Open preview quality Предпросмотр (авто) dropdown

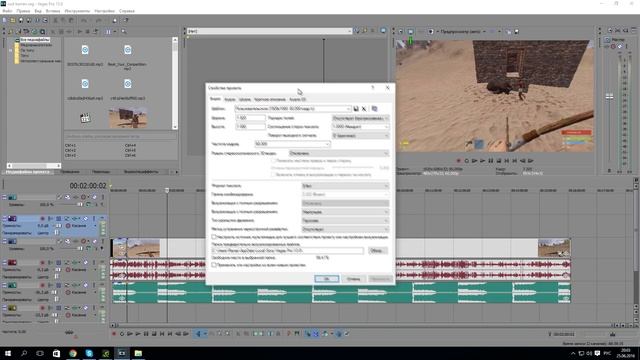click(x=463, y=31)
